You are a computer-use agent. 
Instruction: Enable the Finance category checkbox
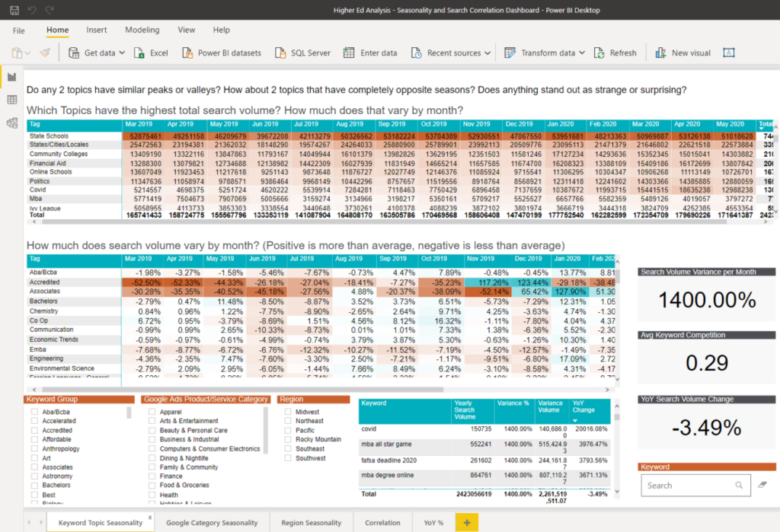click(x=152, y=476)
